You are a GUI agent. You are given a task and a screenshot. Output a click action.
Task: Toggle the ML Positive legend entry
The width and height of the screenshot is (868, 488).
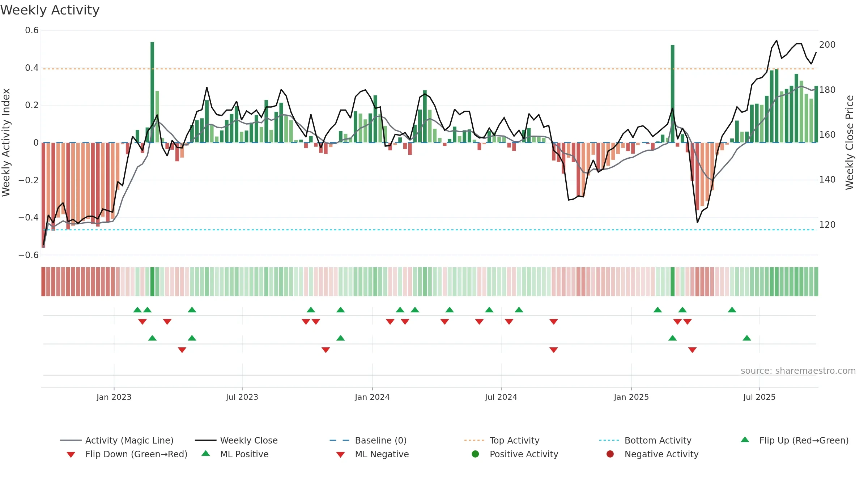[235, 454]
